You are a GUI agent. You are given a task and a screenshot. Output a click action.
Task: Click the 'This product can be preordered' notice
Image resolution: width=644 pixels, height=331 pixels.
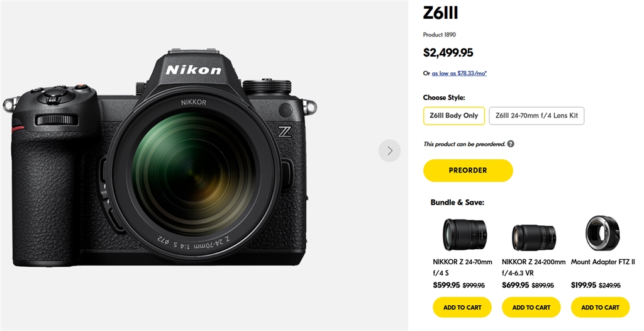464,144
